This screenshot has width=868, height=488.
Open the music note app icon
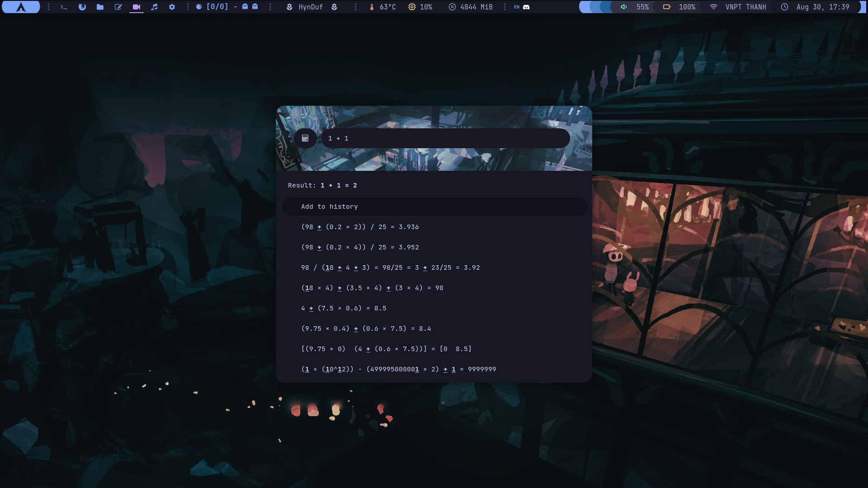[x=154, y=7]
